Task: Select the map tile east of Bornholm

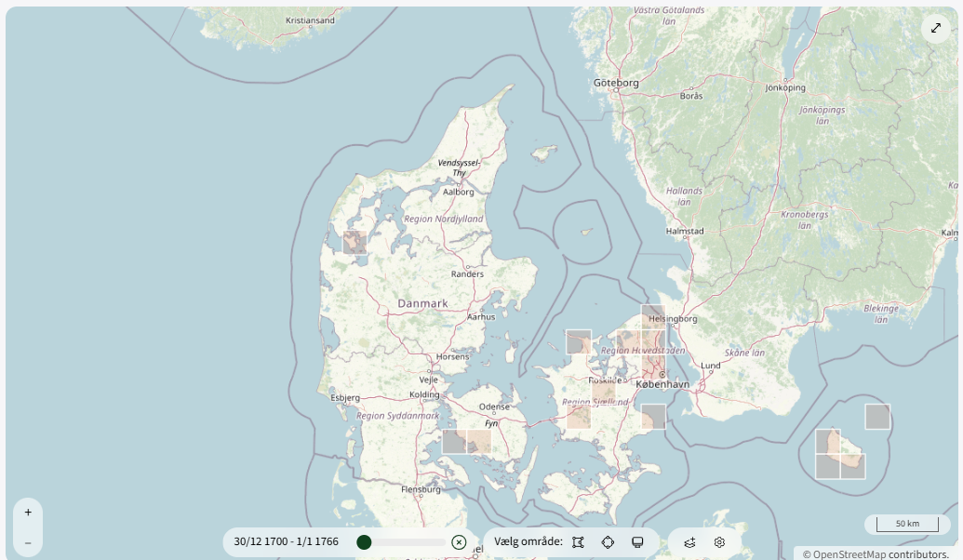Action: (x=876, y=416)
